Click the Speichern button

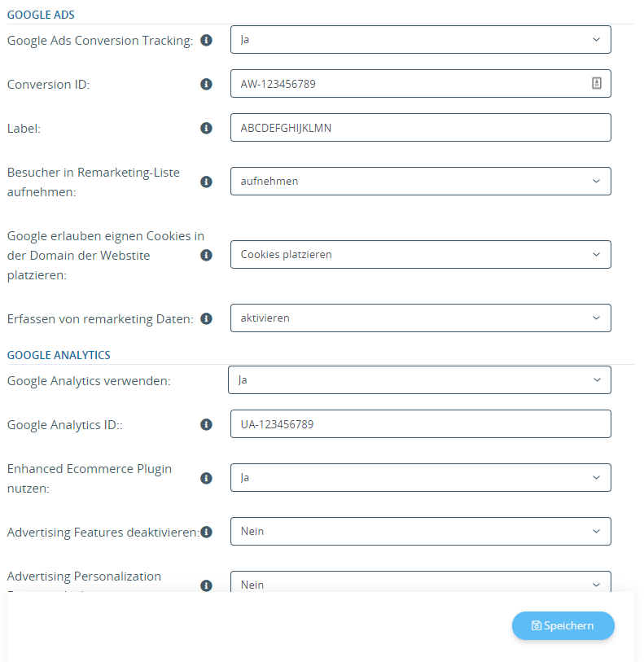click(x=563, y=625)
